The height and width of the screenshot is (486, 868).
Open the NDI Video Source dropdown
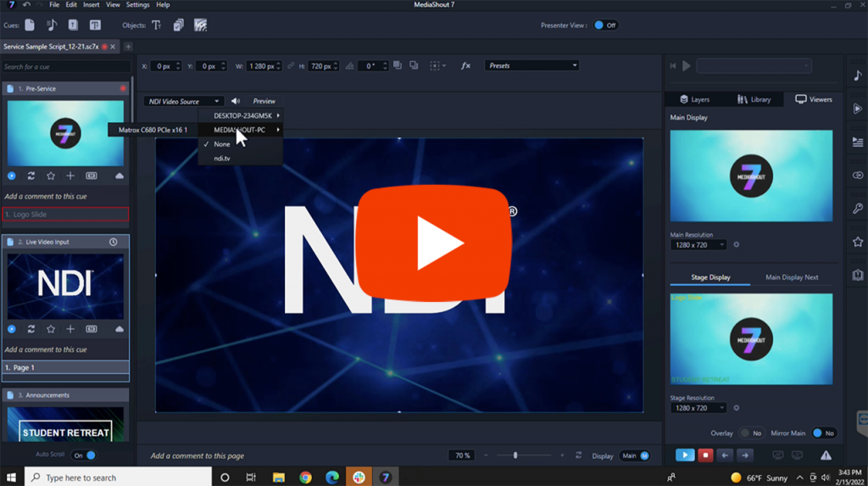click(x=183, y=102)
